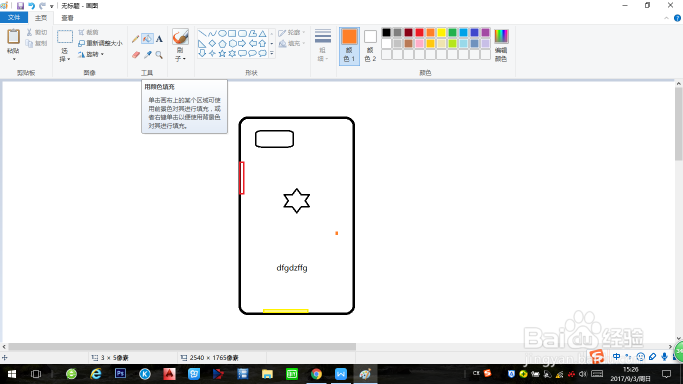
Task: Select the Text tool
Action: tap(159, 39)
